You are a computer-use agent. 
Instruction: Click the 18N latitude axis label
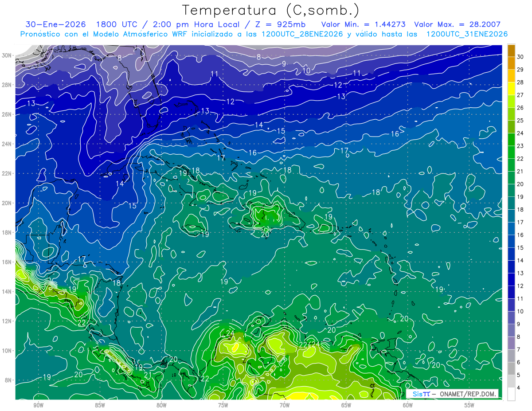click(x=7, y=232)
